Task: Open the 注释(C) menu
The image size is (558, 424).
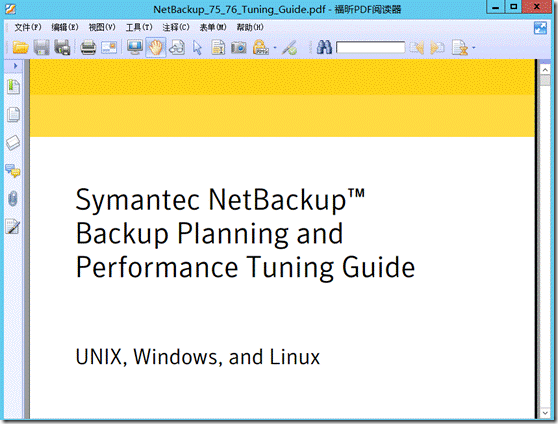Action: click(x=176, y=27)
